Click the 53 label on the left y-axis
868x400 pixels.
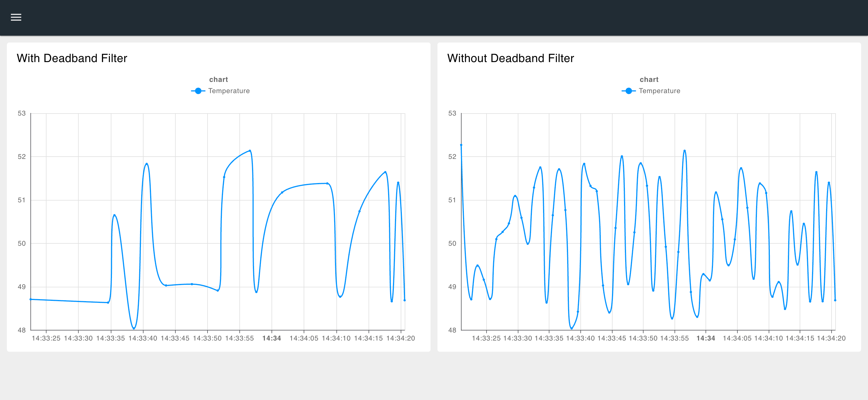coord(21,114)
